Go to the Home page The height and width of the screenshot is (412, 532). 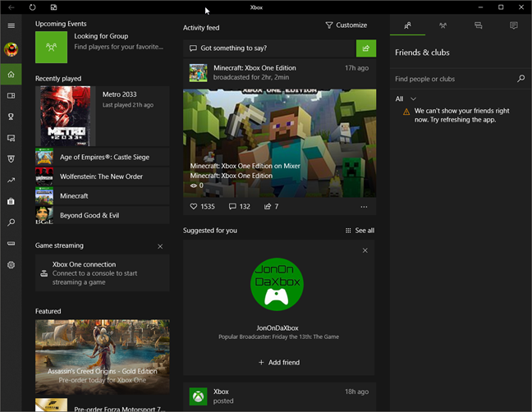pyautogui.click(x=11, y=74)
